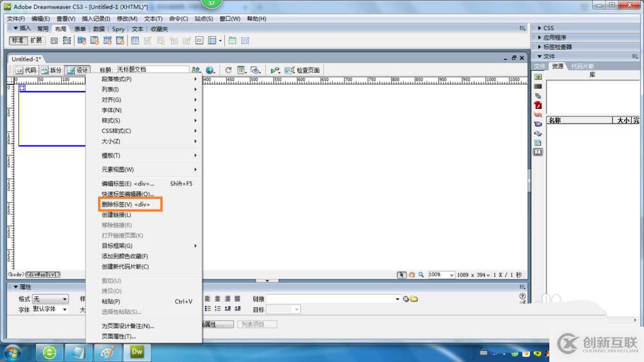Click the IFrame insert icon
Viewport: 644px width, 362px height.
(199, 41)
